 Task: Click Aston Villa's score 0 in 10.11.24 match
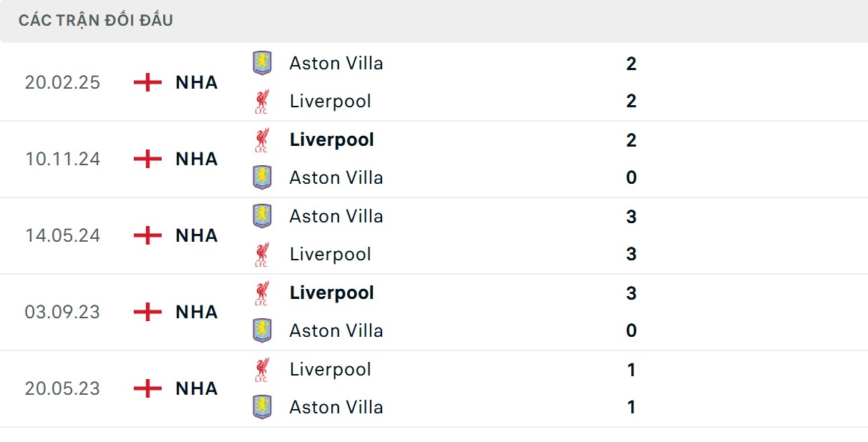[x=630, y=177]
